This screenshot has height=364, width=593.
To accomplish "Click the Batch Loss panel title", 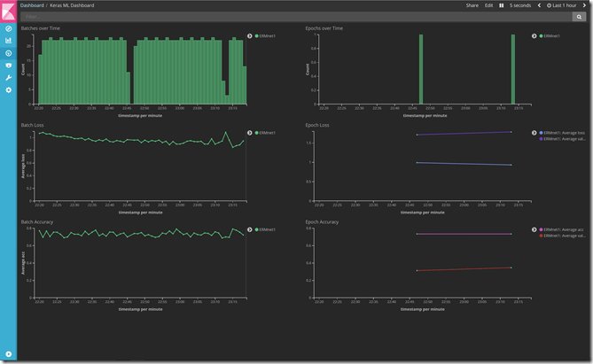I will (32, 125).
